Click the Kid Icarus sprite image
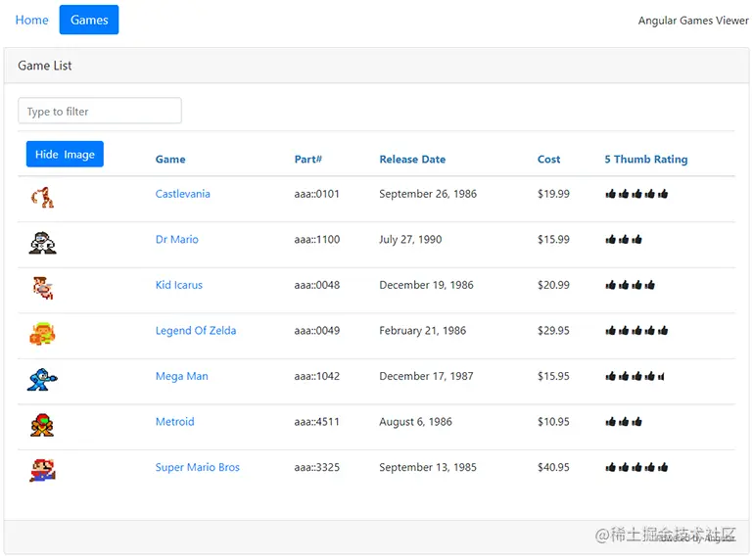The width and height of the screenshot is (753, 560). [43, 288]
